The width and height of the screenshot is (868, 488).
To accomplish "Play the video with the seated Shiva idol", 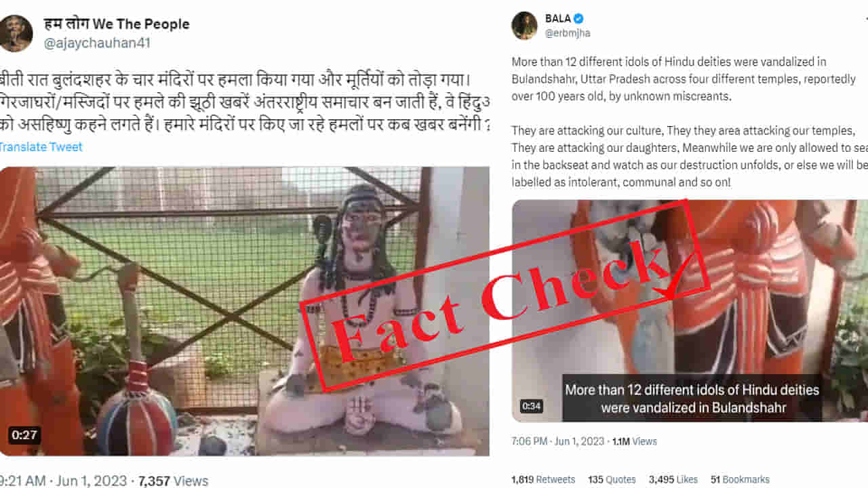I will pos(244,311).
